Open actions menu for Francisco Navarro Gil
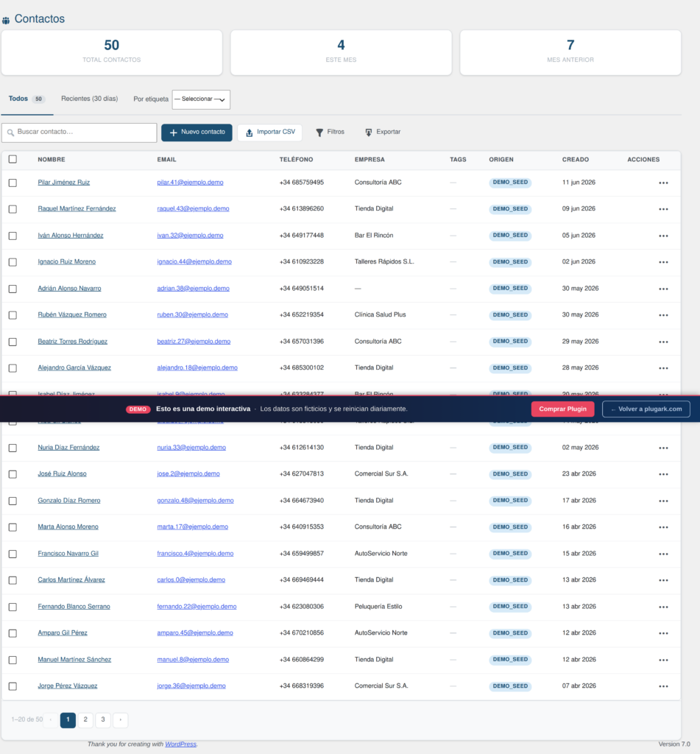This screenshot has height=754, width=700. pyautogui.click(x=663, y=554)
